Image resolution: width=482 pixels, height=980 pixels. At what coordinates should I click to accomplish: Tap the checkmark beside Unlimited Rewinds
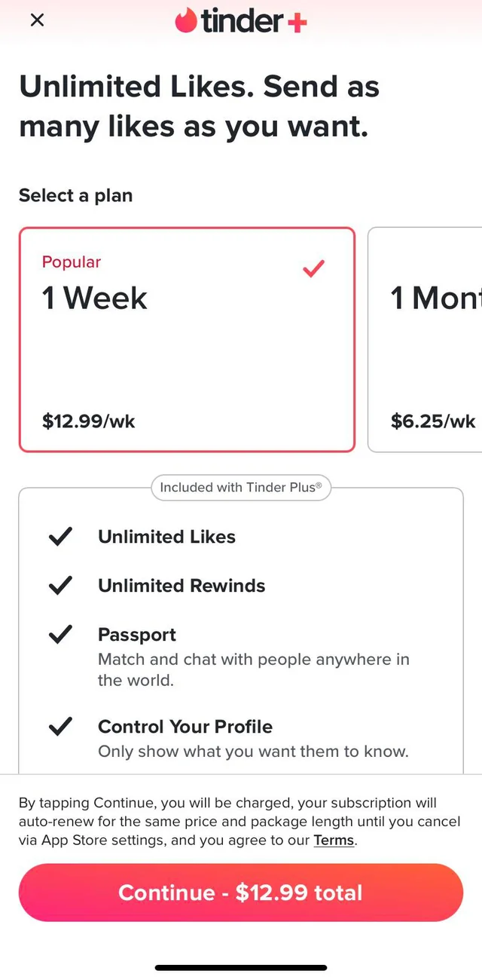pos(60,586)
